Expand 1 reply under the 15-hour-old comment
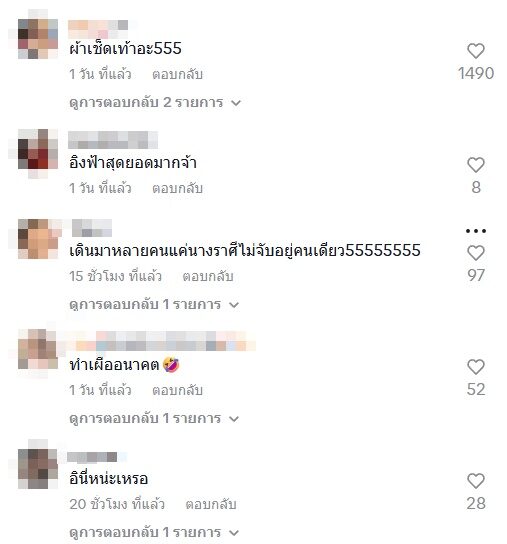The width and height of the screenshot is (507, 544). (x=154, y=305)
